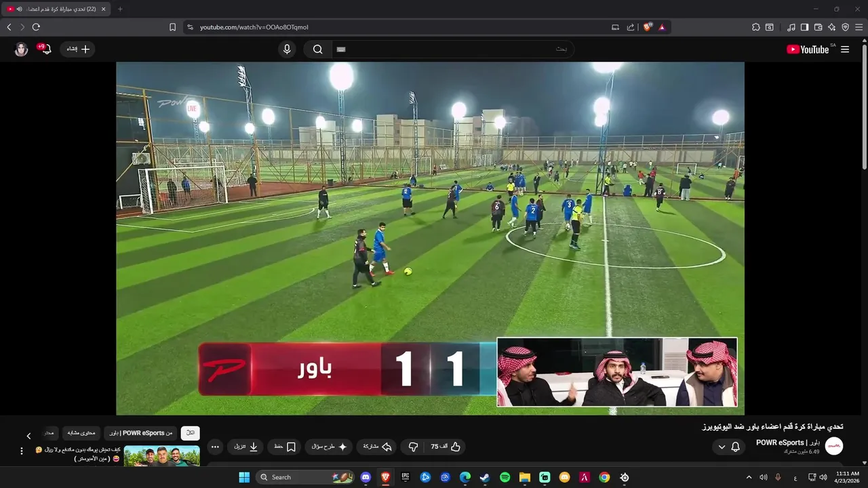Go to YouTube home via logo
Viewport: 868px width, 488px height.
pos(808,49)
